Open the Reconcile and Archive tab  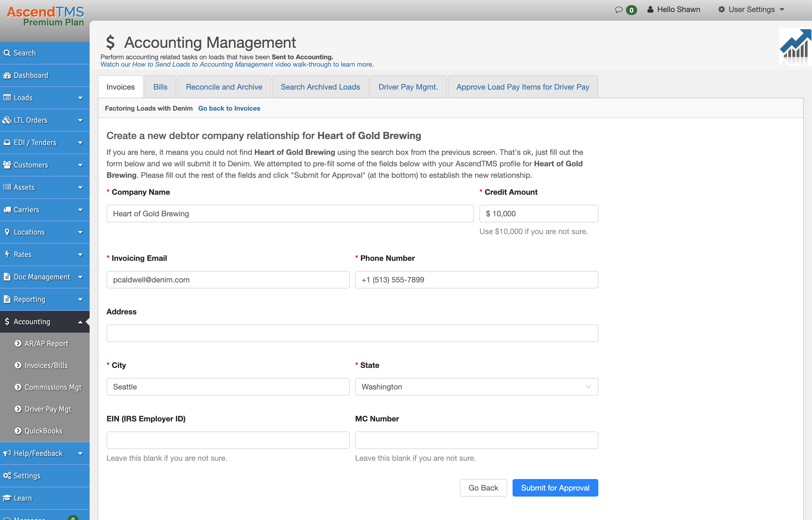click(224, 87)
